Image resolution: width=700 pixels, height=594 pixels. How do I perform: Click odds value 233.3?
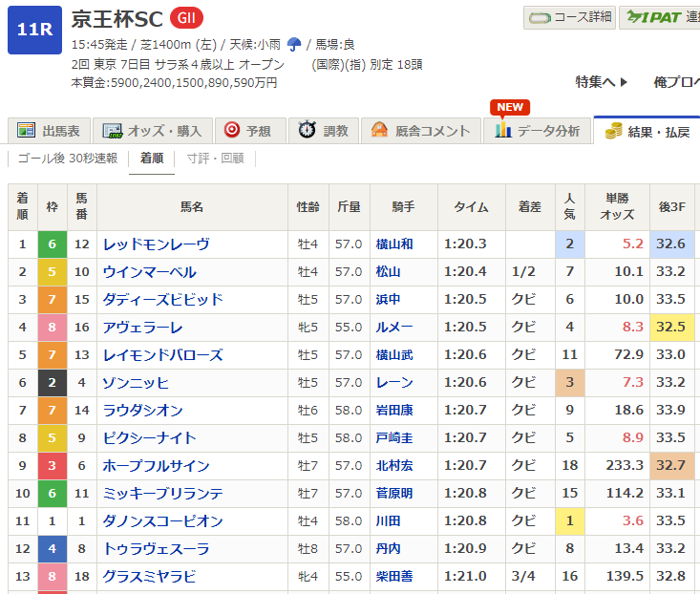(x=625, y=465)
